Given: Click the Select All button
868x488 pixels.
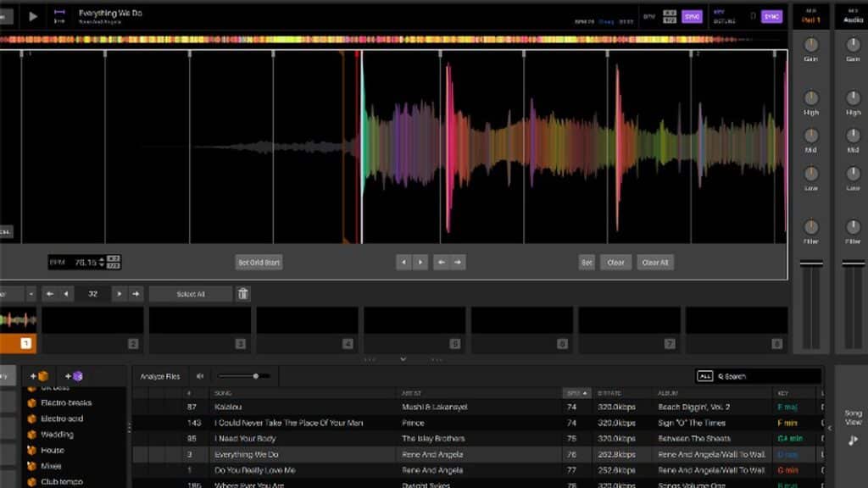Looking at the screenshot, I should [191, 294].
